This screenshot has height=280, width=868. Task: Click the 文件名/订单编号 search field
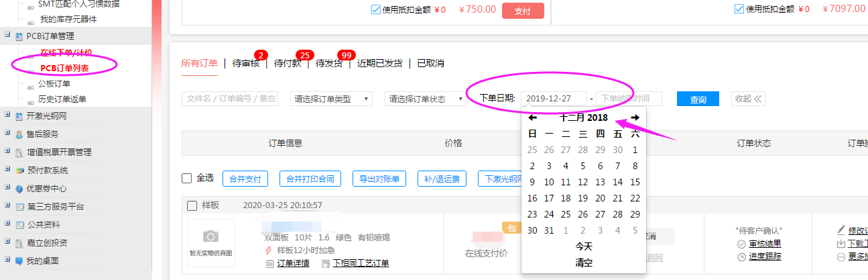click(x=230, y=99)
